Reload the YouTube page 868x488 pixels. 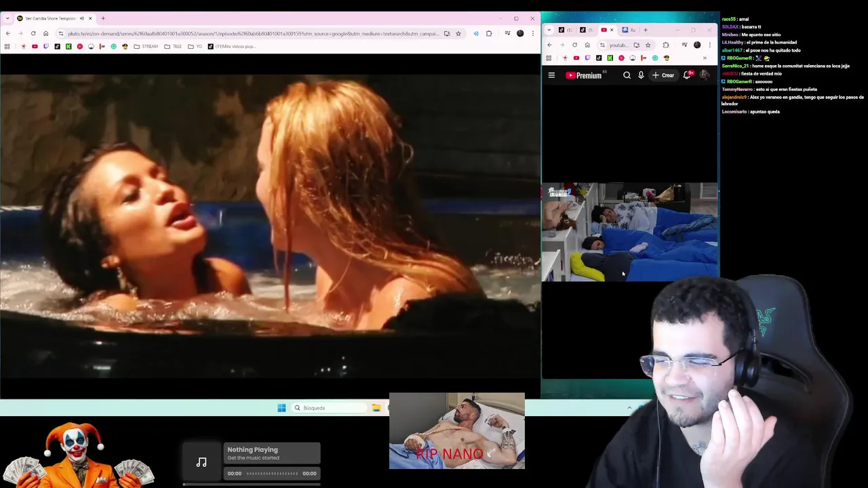coord(574,45)
